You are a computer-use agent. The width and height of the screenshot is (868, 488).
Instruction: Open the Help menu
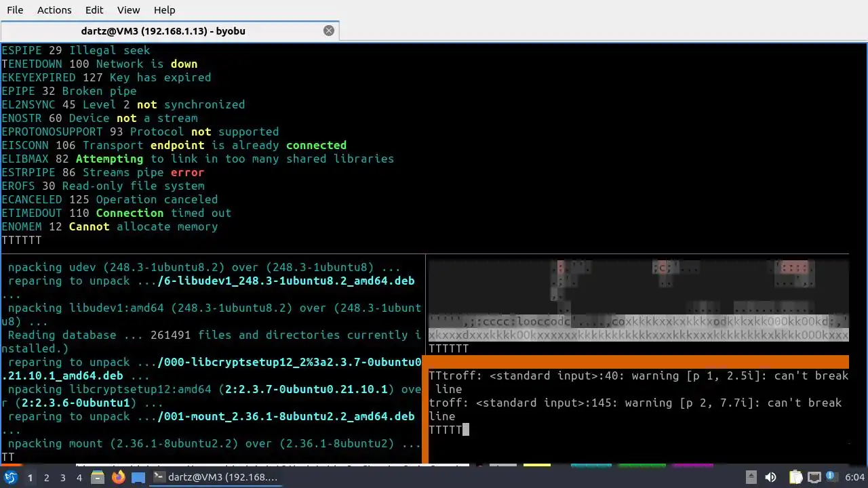coord(164,10)
